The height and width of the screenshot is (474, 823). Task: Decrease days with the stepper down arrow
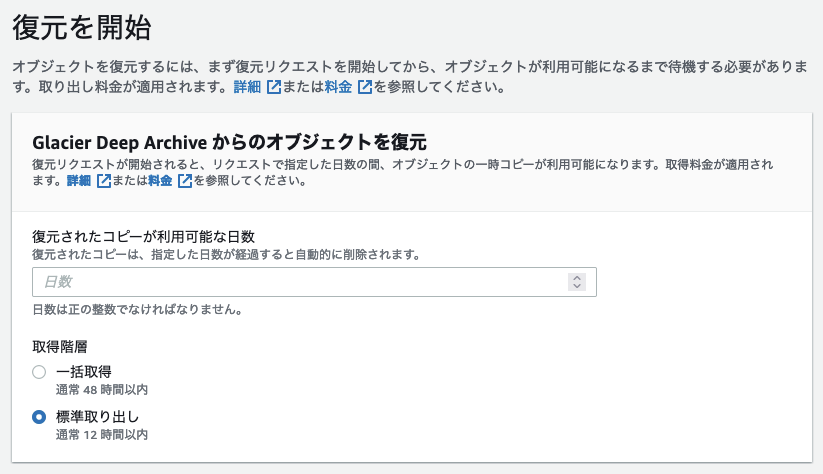coord(577,286)
